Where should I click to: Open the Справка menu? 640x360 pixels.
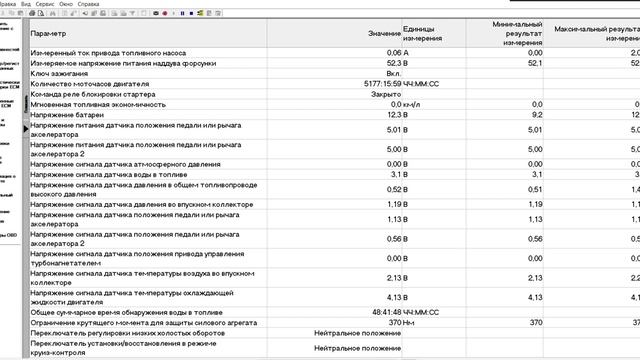[88, 4]
